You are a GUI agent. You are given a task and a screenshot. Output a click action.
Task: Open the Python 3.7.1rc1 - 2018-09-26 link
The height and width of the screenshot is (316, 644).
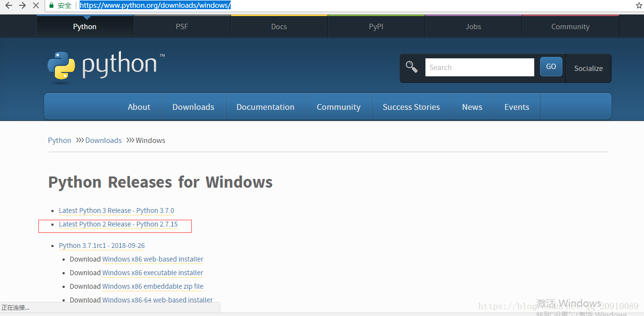click(x=102, y=246)
